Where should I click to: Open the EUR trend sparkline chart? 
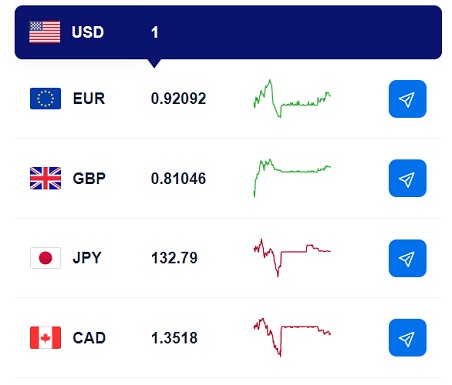coord(292,99)
